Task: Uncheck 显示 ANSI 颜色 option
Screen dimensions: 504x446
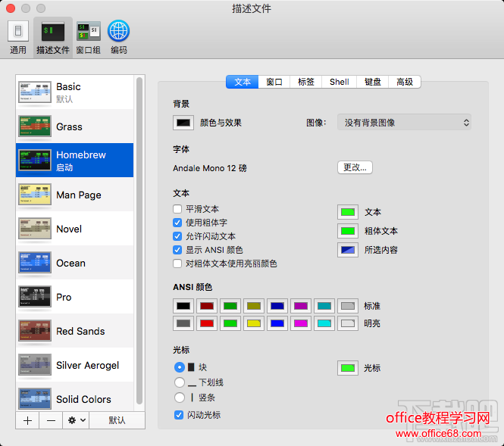Action: tap(178, 250)
